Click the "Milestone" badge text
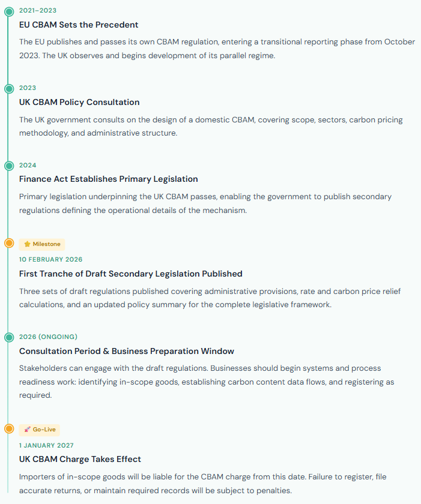This screenshot has width=421, height=504. click(x=46, y=244)
